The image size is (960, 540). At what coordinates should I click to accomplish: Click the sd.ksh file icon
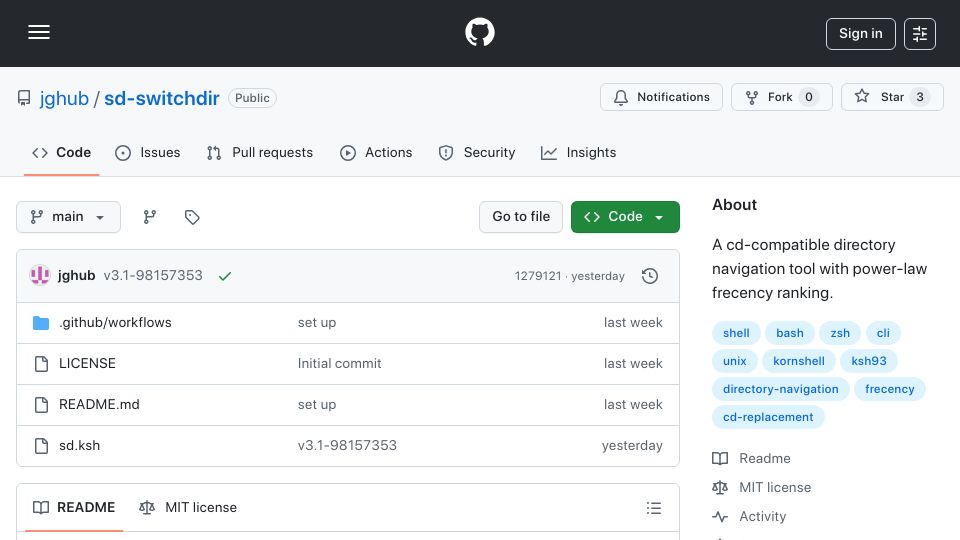[x=41, y=446]
